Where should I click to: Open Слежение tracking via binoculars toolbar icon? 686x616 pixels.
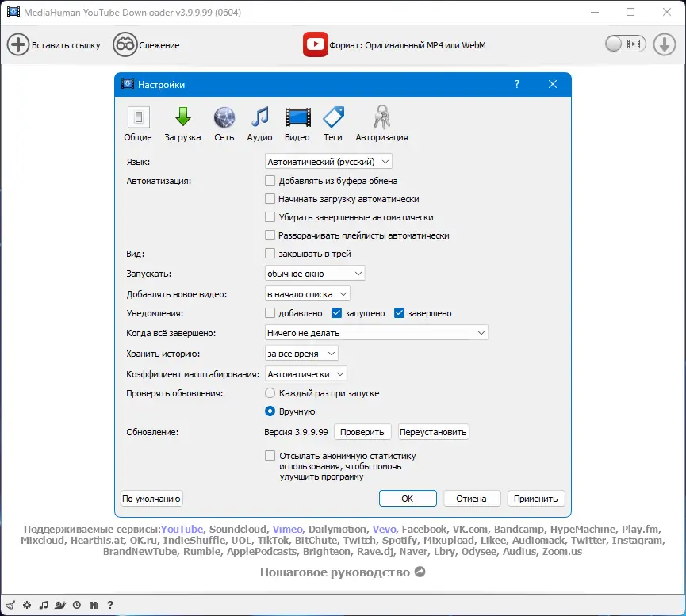coord(125,44)
